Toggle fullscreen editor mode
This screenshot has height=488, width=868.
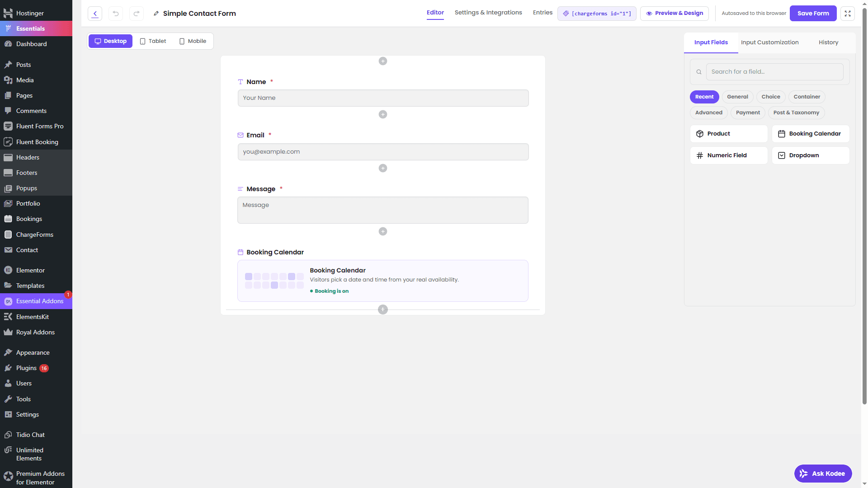[848, 14]
